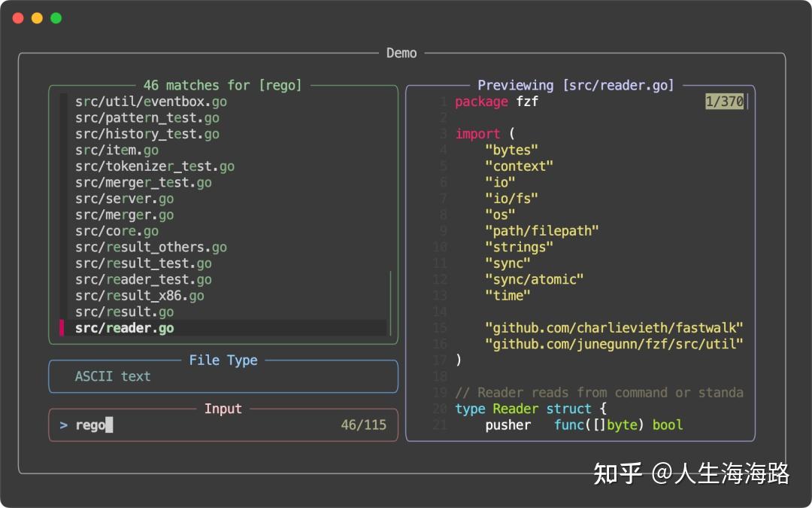Screen dimensions: 812x508
Task: Click the red close window button
Action: (18, 18)
